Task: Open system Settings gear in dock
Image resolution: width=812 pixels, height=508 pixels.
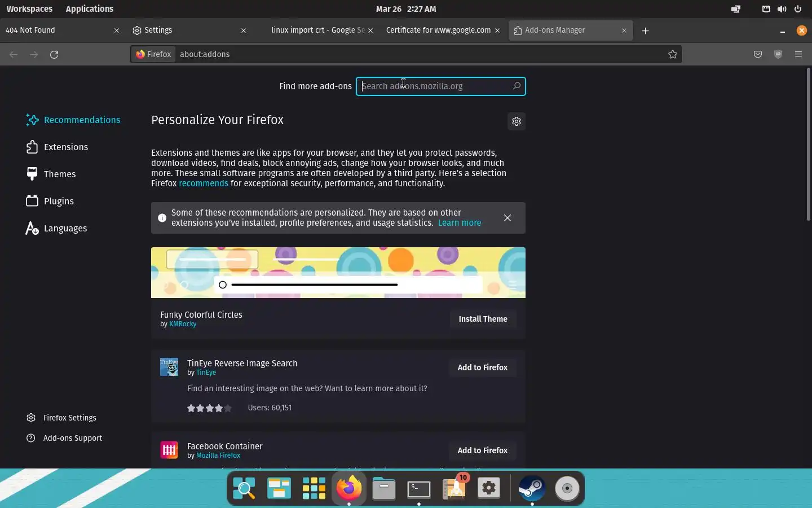Action: click(489, 488)
